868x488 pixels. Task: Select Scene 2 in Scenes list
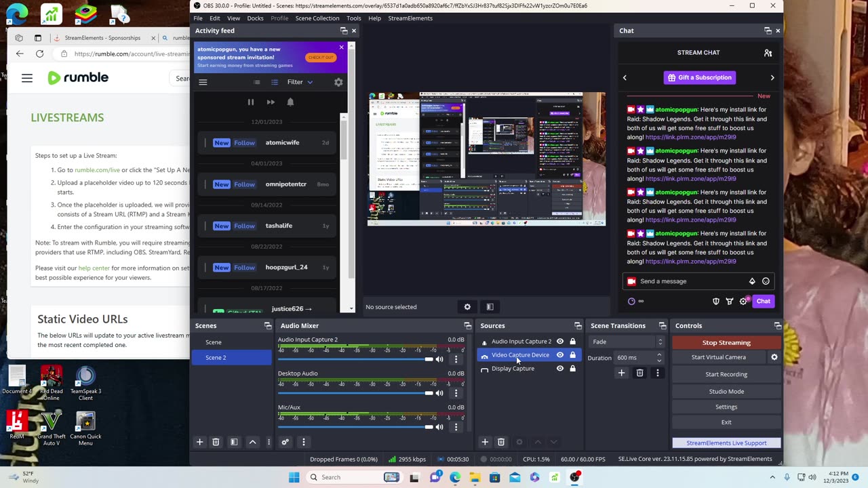tap(231, 358)
